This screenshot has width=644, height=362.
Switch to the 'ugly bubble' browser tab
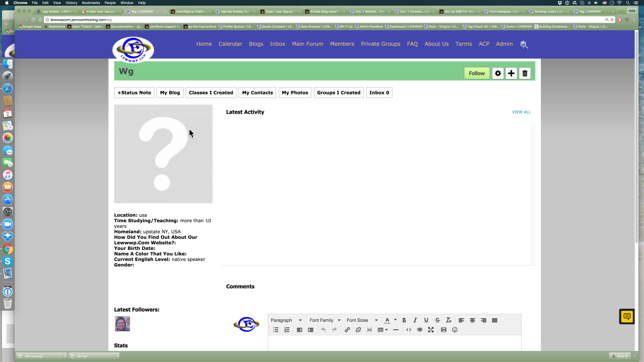(x=56, y=11)
